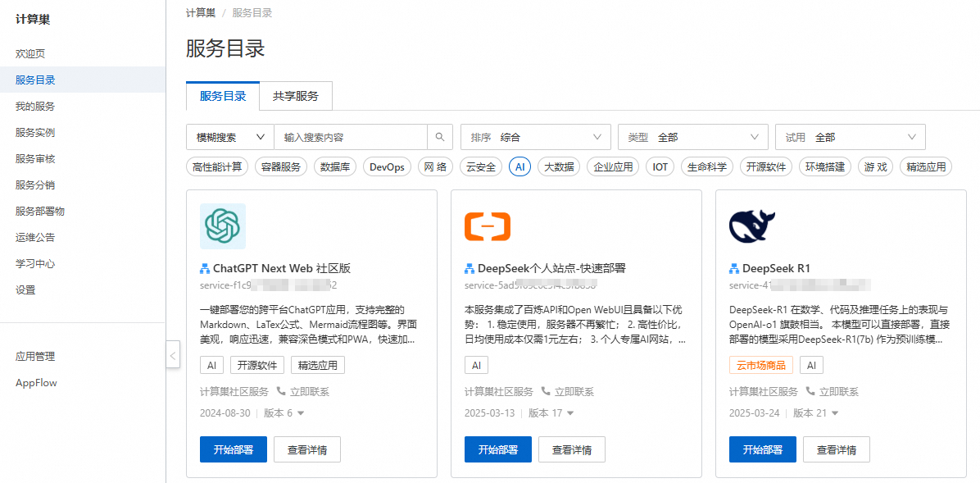
Task: Focus the 输入搜索内容 search field
Action: (x=350, y=137)
